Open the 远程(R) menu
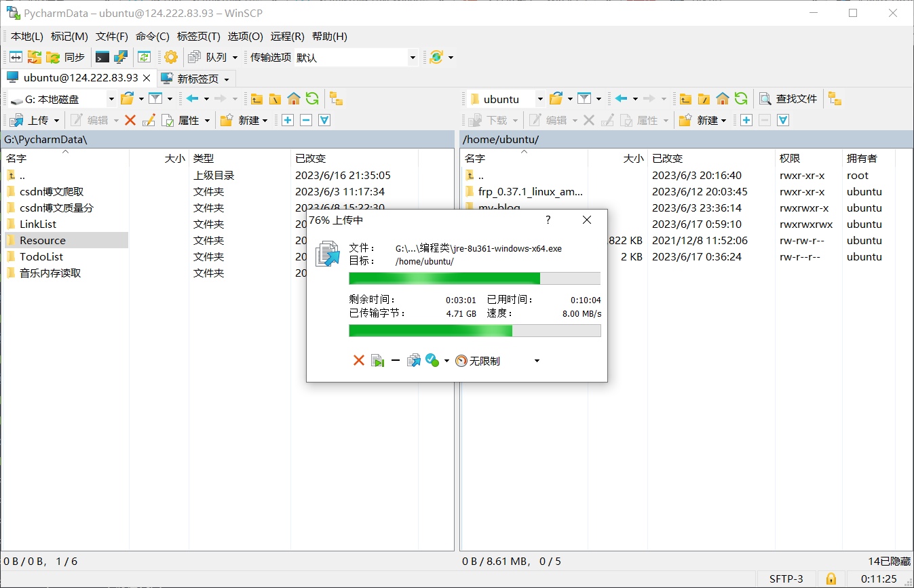The image size is (914, 588). [x=288, y=36]
